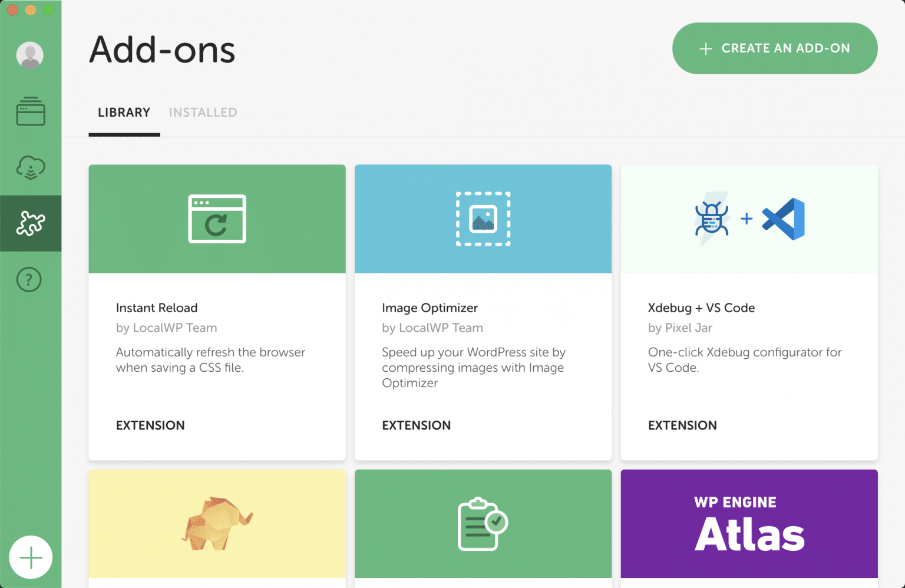Select the Add-ons puzzle piece icon
The image size is (905, 588).
[x=31, y=223]
